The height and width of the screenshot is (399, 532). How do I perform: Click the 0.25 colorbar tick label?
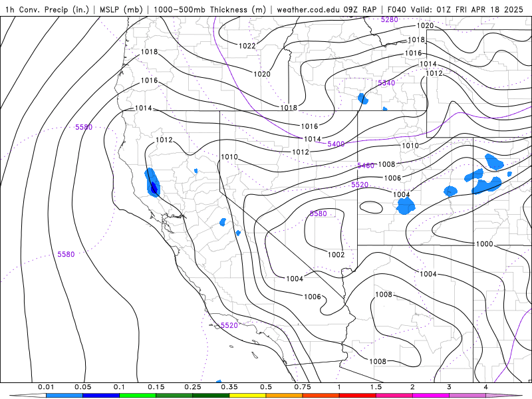[193, 387]
